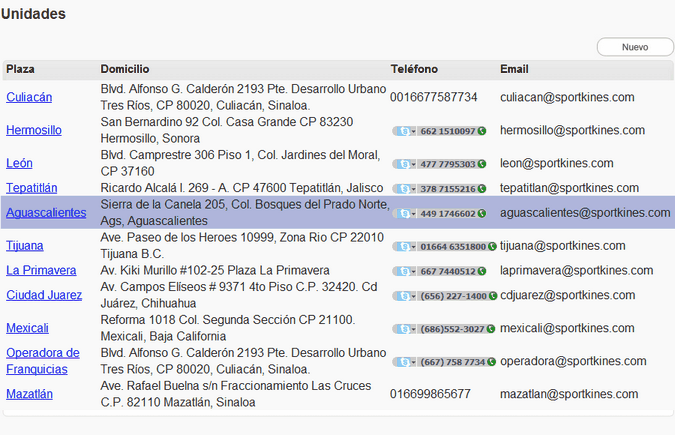The width and height of the screenshot is (675, 435).
Task: Click green call icon for Tijuana phone number
Action: (x=491, y=246)
